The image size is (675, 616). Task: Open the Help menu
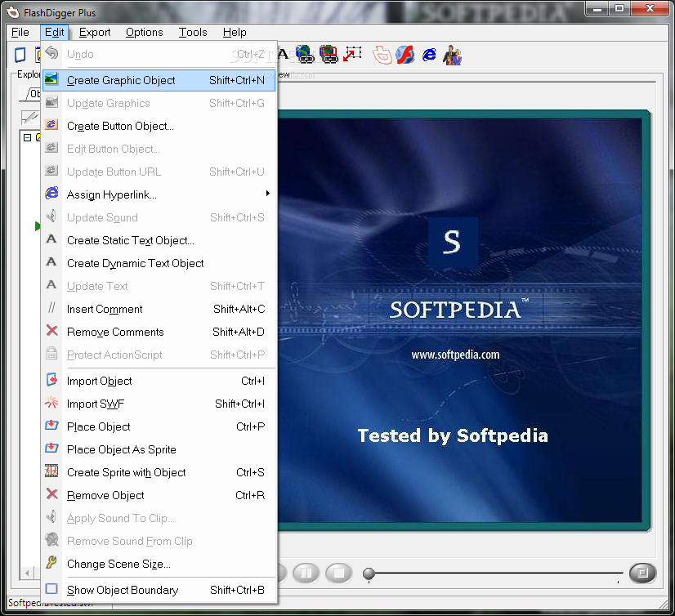[x=235, y=33]
